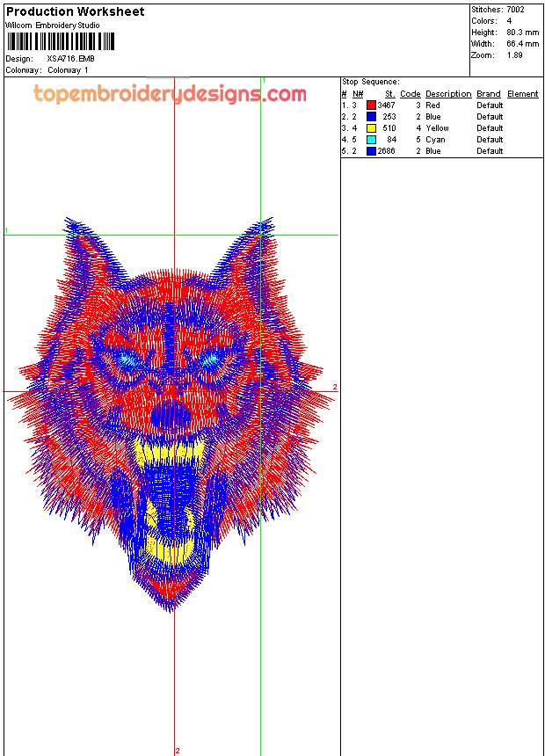Click the 'Wilcom Embroidery Studio' text
The width and height of the screenshot is (545, 756).
53,25
